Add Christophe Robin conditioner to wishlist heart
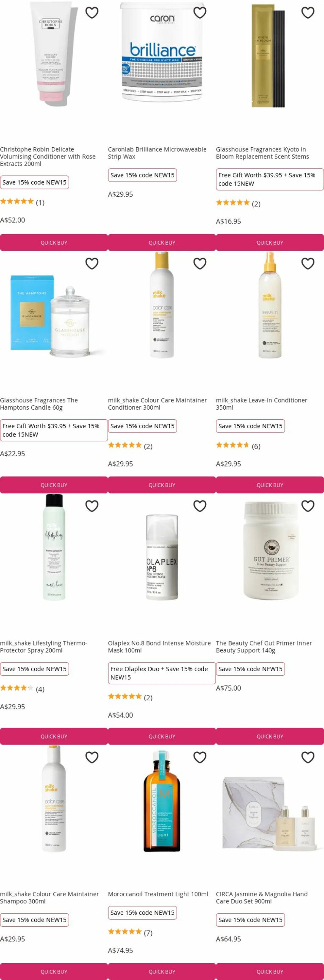This screenshot has height=980, width=324. [92, 12]
